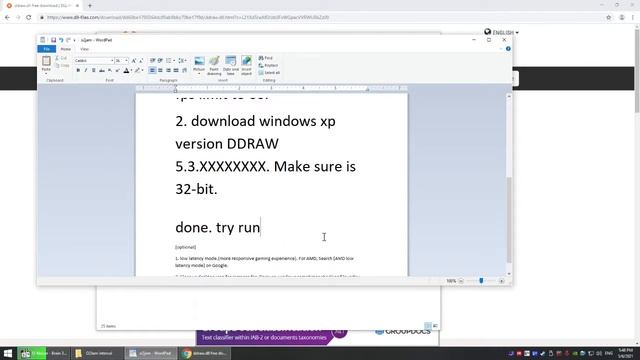Go back in Chrome browser

[x=7, y=18]
